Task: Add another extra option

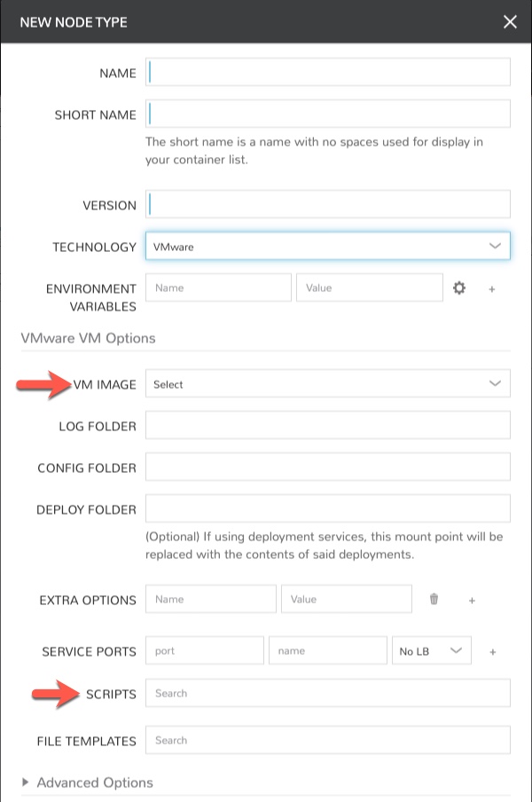Action: [473, 600]
